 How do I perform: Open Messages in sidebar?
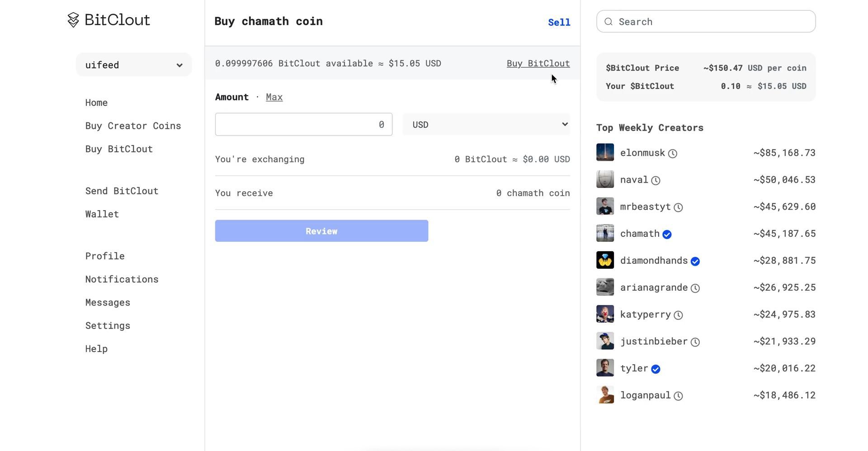tap(108, 302)
